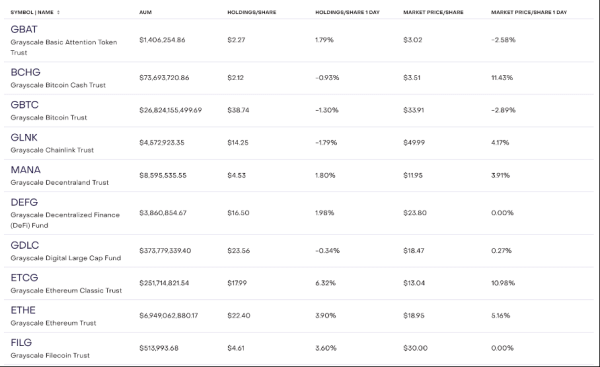This screenshot has height=367, width=600.
Task: Open the GBAT symbol link
Action: point(24,29)
